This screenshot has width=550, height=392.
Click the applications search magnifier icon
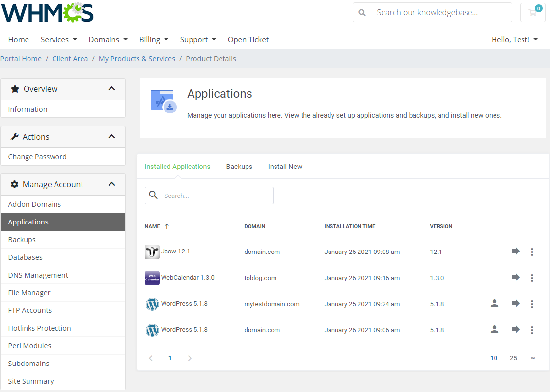[153, 195]
